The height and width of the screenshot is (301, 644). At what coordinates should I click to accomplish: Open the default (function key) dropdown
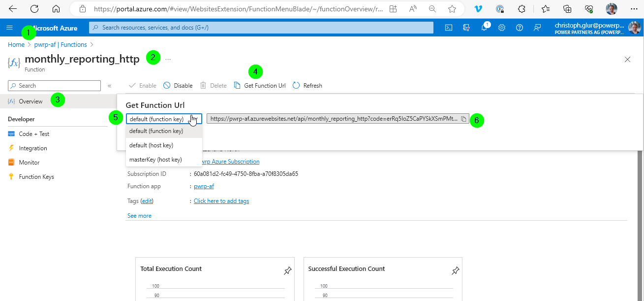[x=164, y=119]
